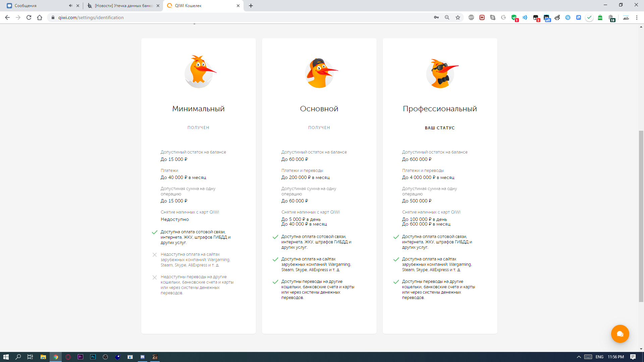Launch Photoshop from the taskbar
The width and height of the screenshot is (644, 362).
pyautogui.click(x=93, y=357)
